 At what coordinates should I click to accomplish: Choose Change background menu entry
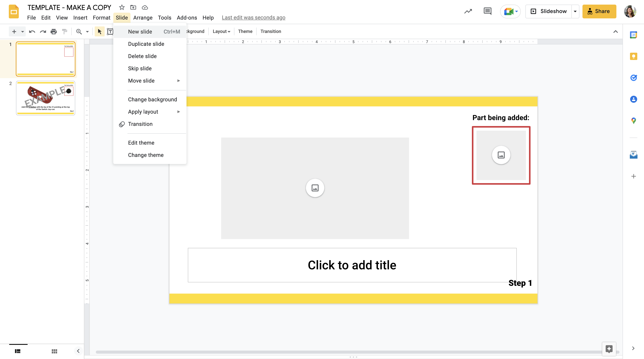coord(152,99)
